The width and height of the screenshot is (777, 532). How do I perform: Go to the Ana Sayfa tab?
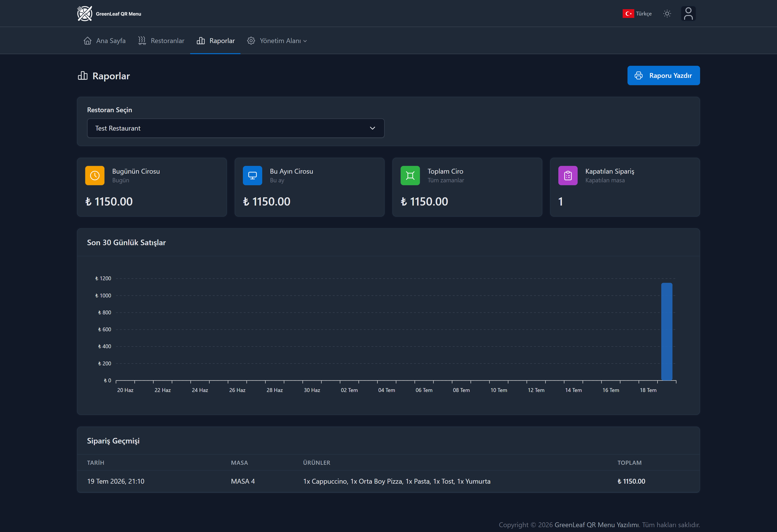point(104,41)
